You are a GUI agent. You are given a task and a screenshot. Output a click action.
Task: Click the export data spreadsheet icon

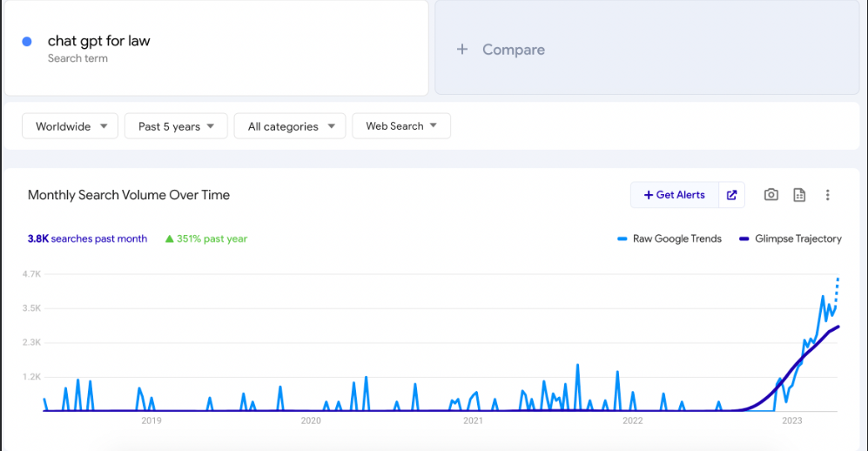799,195
